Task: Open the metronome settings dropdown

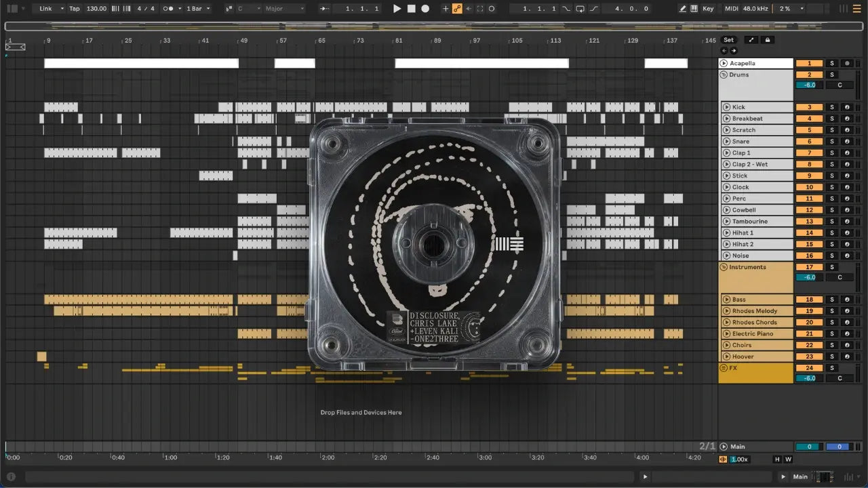Action: (179, 9)
